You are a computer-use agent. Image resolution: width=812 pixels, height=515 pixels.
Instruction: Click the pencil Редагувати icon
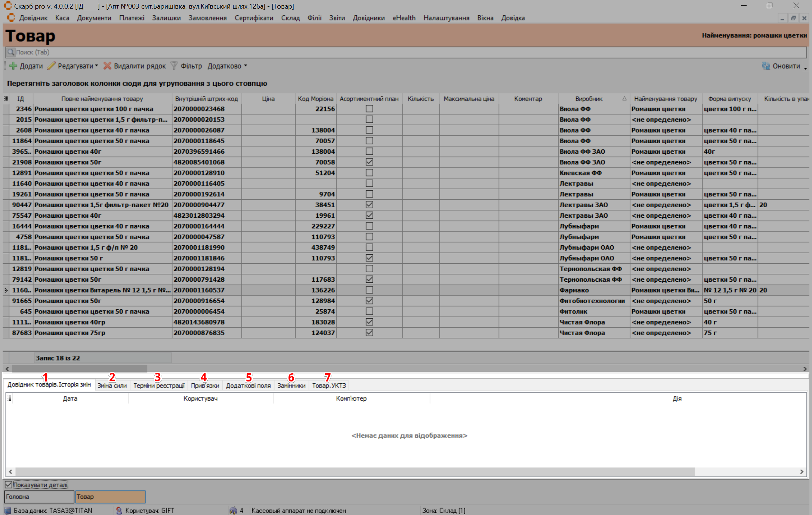point(52,66)
